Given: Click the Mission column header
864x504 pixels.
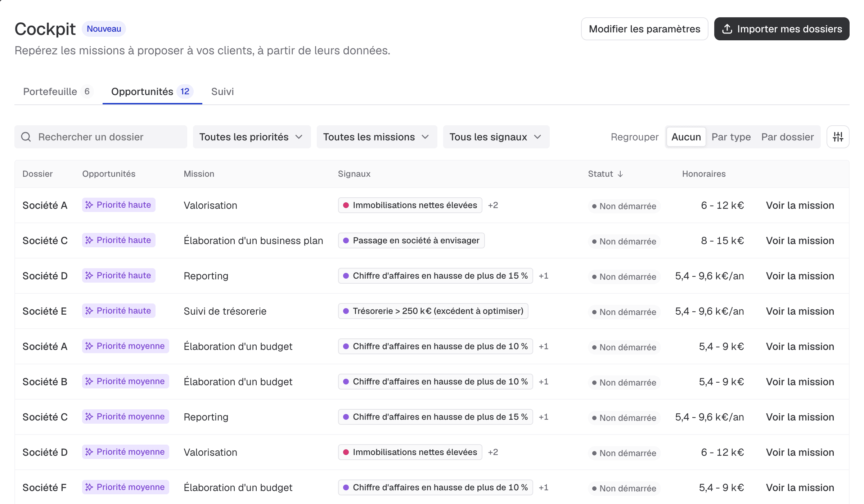Looking at the screenshot, I should tap(199, 174).
